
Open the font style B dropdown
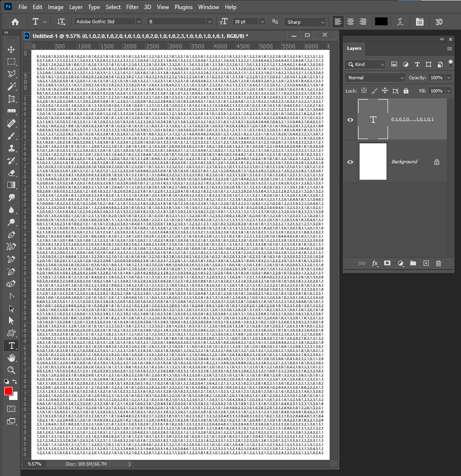click(210, 21)
